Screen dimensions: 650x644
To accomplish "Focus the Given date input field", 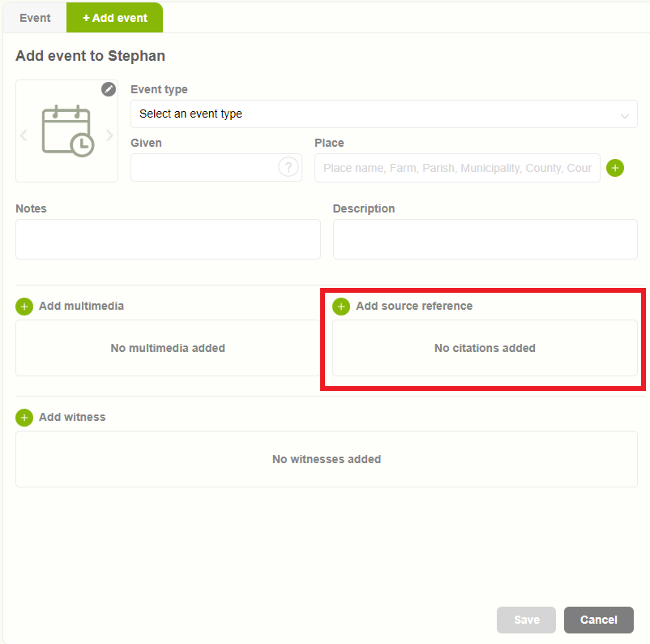I will [x=203, y=168].
